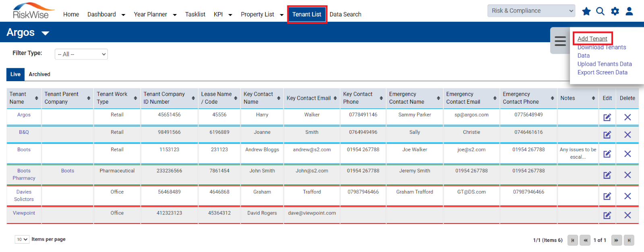
Task: Edit the B&Q tenant row
Action: pos(607,135)
